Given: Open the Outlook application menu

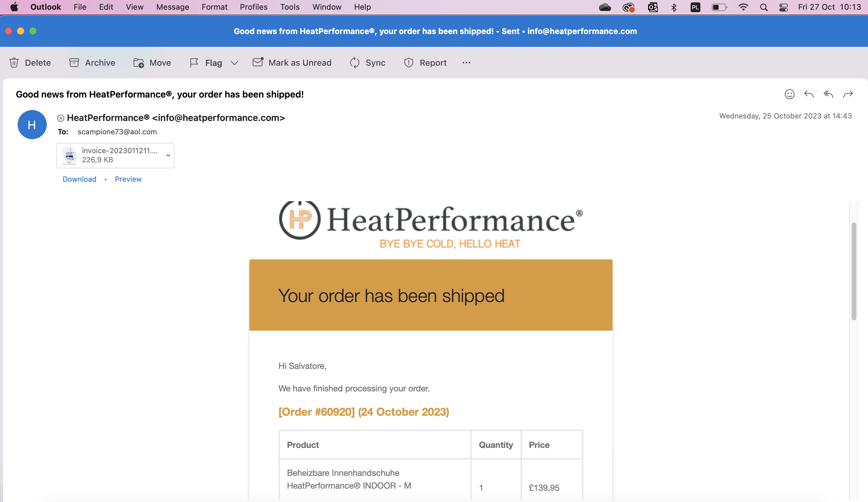Looking at the screenshot, I should (x=46, y=7).
